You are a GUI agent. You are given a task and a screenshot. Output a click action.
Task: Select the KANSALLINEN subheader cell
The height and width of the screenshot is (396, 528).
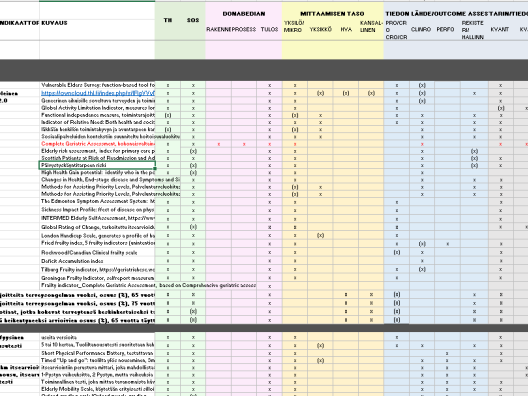(371, 26)
